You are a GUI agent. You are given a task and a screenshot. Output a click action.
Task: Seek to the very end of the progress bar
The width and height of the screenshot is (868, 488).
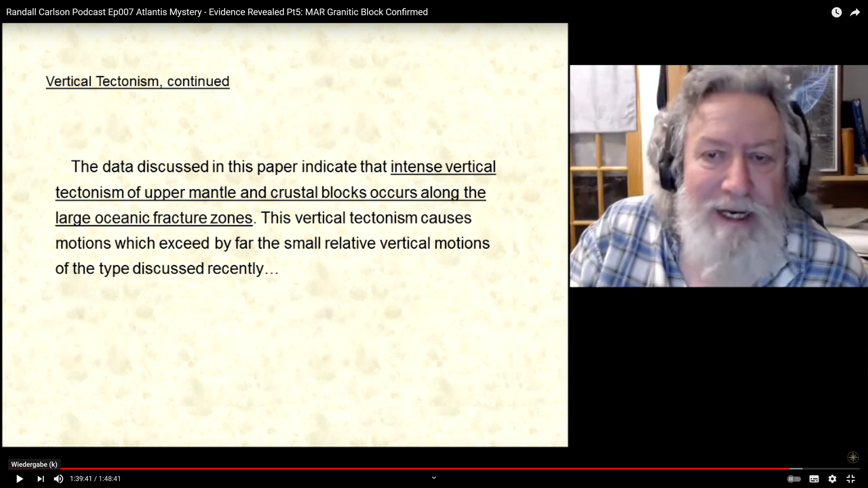[x=858, y=469]
